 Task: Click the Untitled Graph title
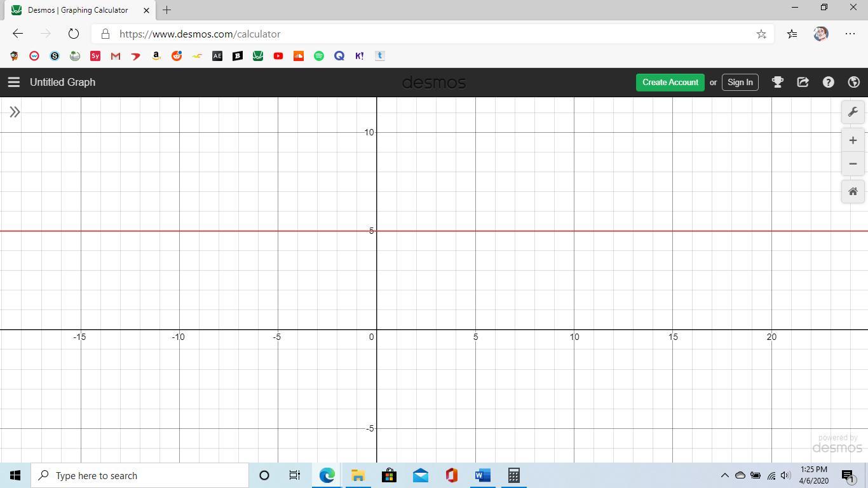pos(62,82)
